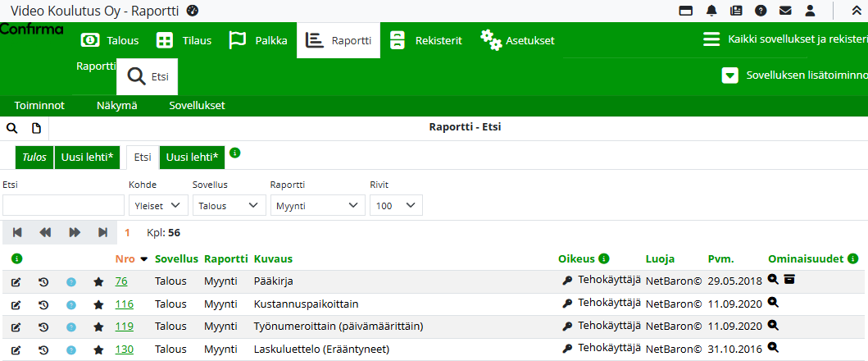Sort by the Nro column header
868x361 pixels.
[125, 258]
